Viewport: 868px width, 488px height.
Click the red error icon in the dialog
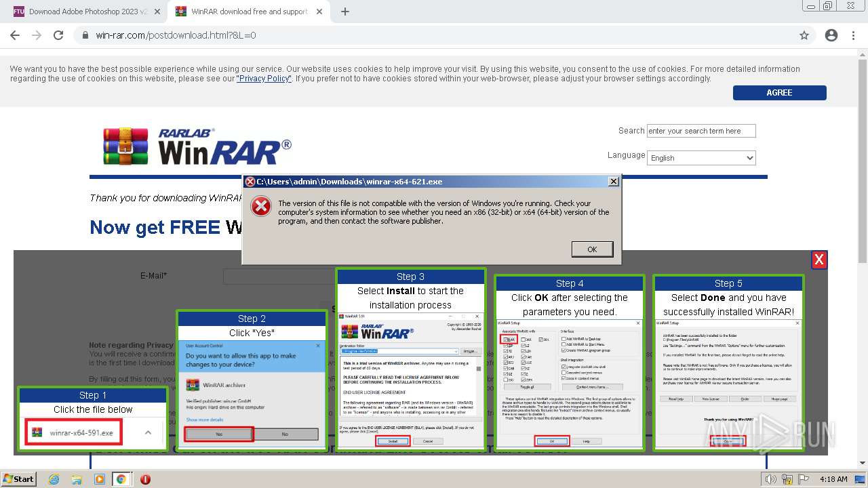[x=261, y=207]
